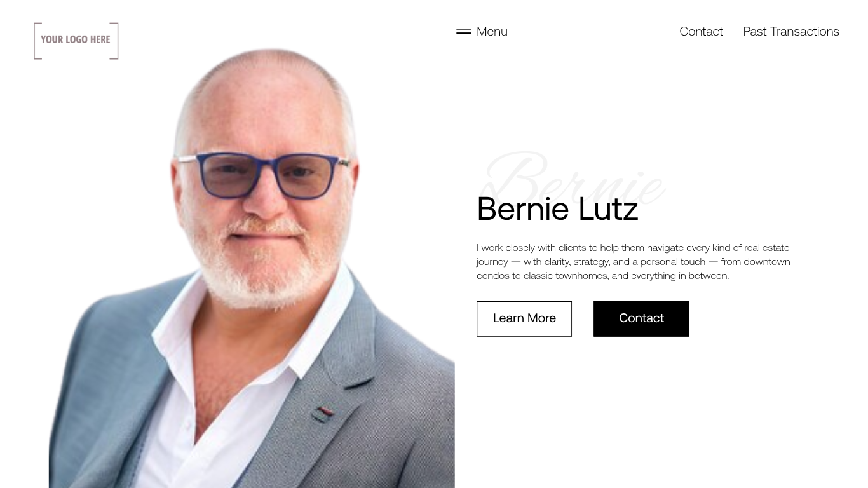Click the word Bernie in bold heading
868x488 pixels.
pos(522,209)
